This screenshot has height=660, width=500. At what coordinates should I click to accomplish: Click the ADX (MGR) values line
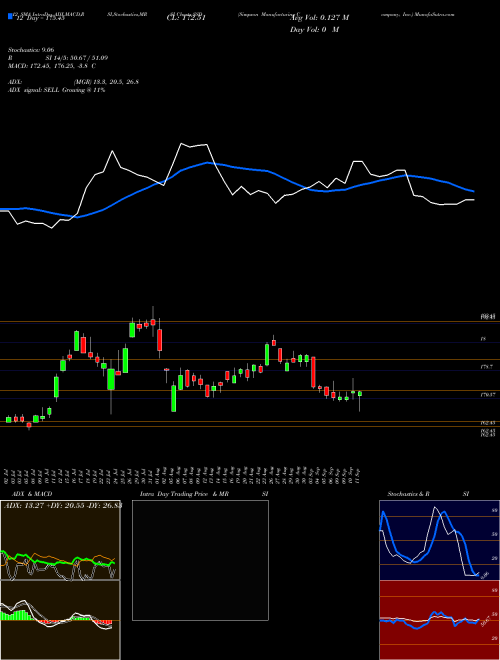pyautogui.click(x=73, y=82)
